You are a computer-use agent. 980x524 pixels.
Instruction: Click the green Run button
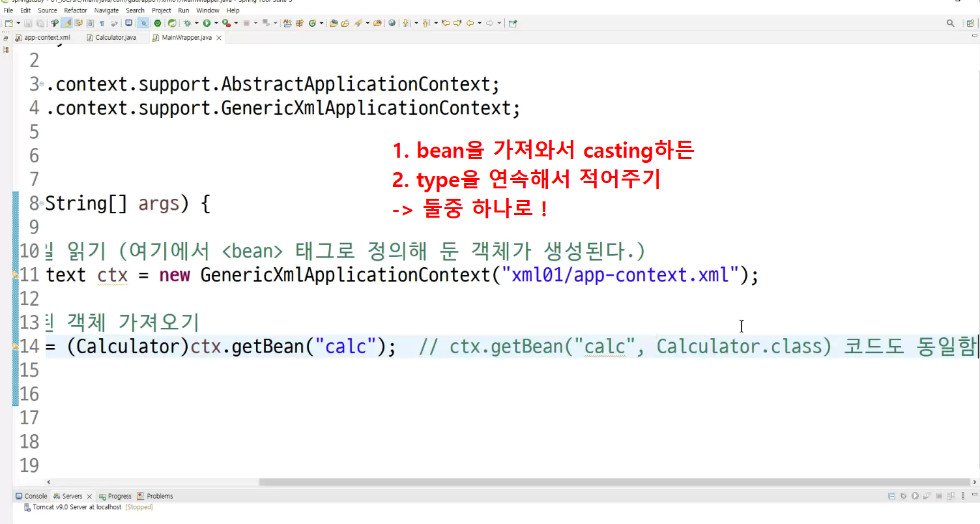(207, 23)
